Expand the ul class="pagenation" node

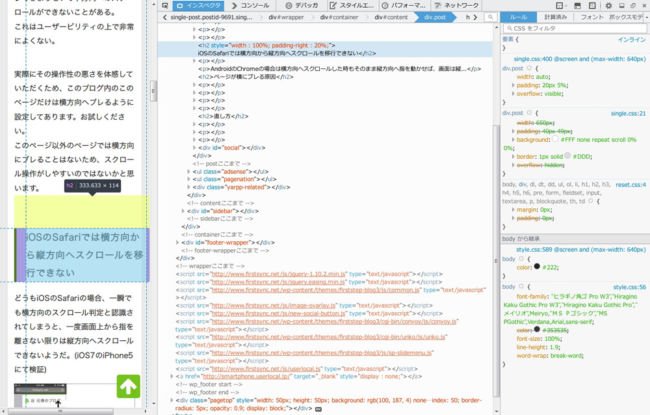[189, 179]
